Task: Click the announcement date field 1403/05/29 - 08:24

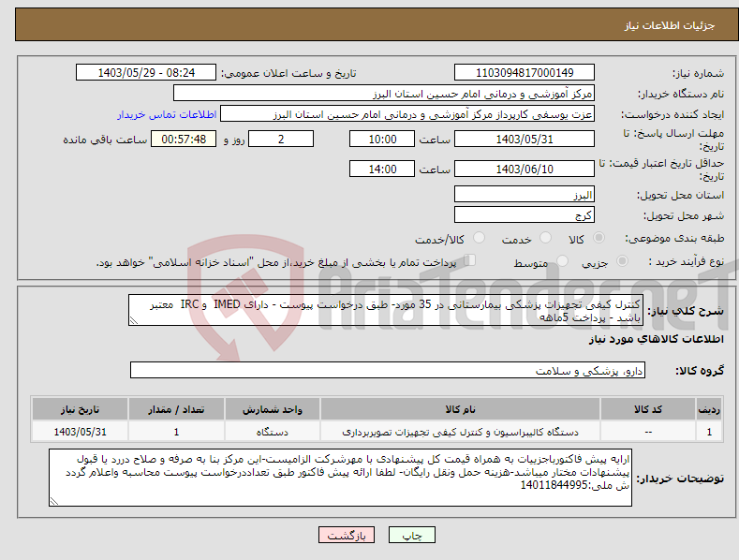Action: pos(146,73)
